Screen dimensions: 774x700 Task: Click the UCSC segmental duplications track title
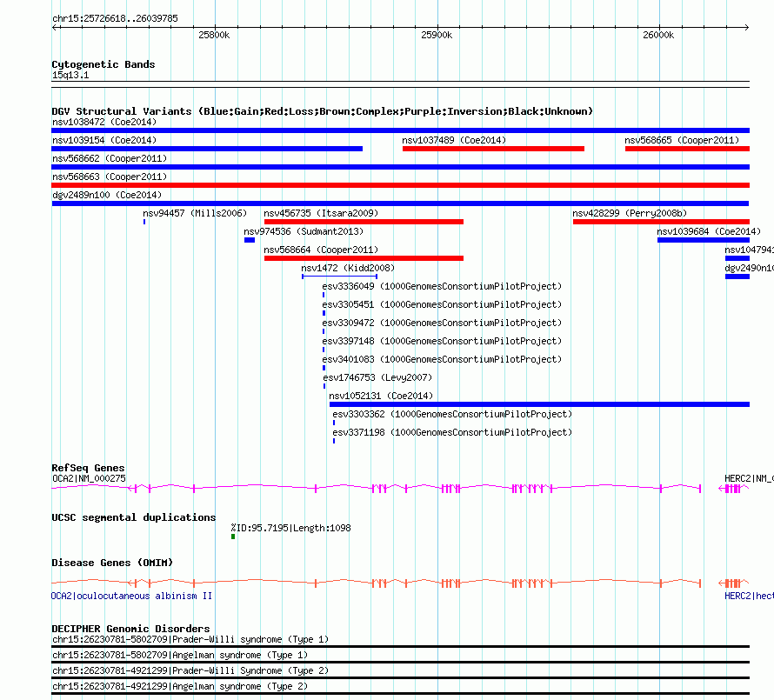[x=134, y=517]
